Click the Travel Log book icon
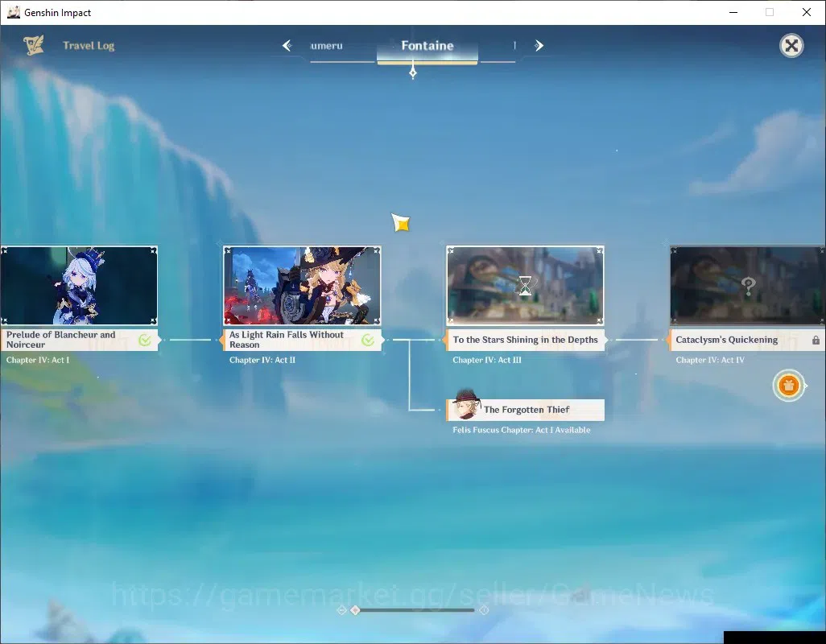The image size is (826, 644). click(33, 45)
